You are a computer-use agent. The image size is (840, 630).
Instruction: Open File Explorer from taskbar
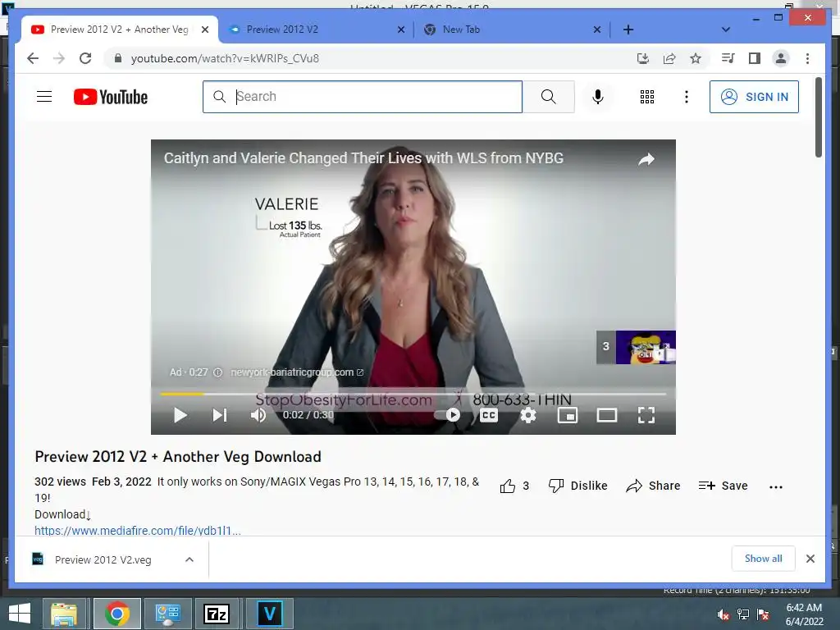pos(64,614)
